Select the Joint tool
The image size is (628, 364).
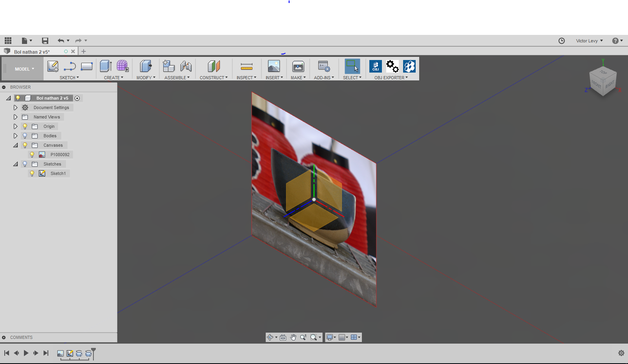click(186, 66)
